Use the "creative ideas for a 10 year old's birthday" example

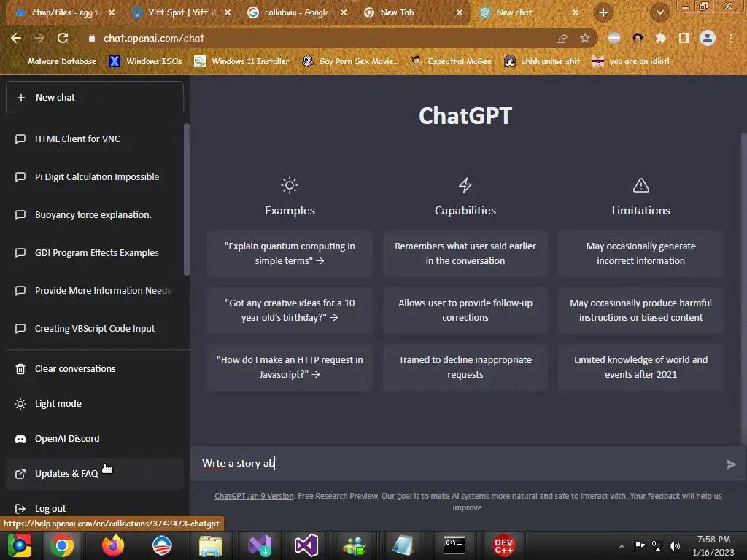coord(290,311)
